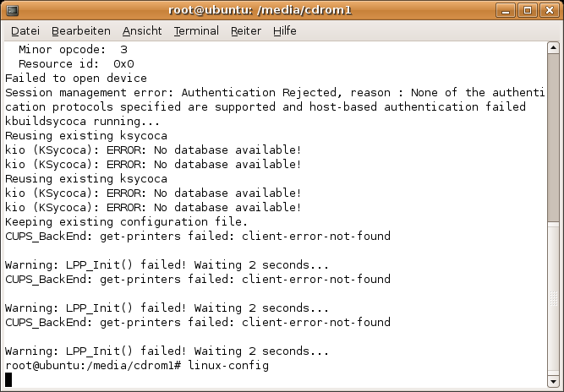Click the terminal cursor block on the last line

coord(8,379)
